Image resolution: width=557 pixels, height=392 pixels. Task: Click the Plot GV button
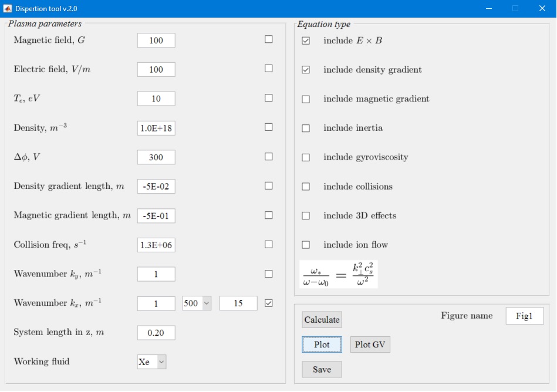pyautogui.click(x=370, y=344)
